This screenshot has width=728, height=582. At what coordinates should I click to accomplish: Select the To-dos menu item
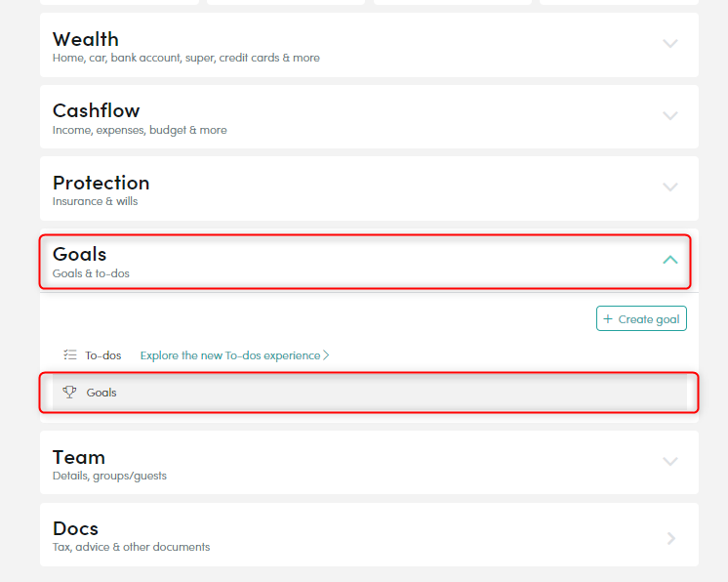(x=103, y=355)
